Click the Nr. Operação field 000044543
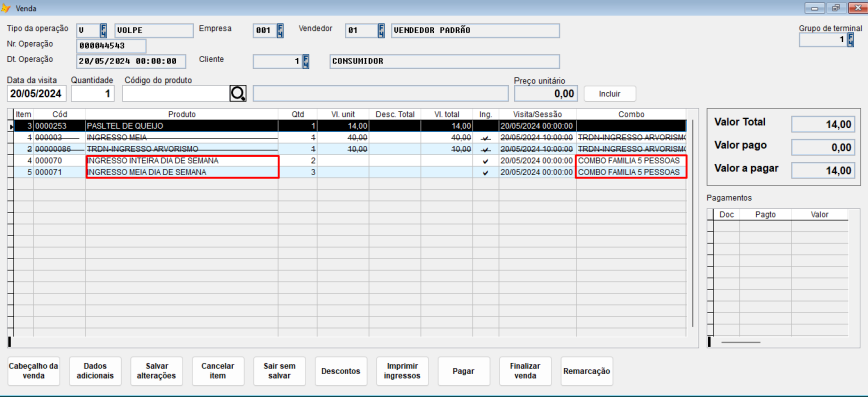Viewport: 868px width, 399px height. click(111, 45)
